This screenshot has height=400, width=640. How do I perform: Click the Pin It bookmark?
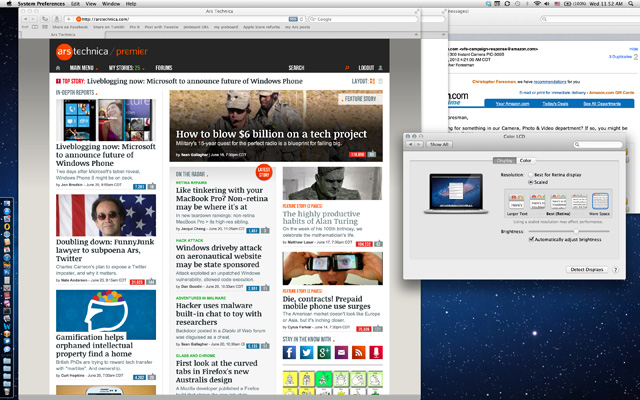(x=134, y=27)
